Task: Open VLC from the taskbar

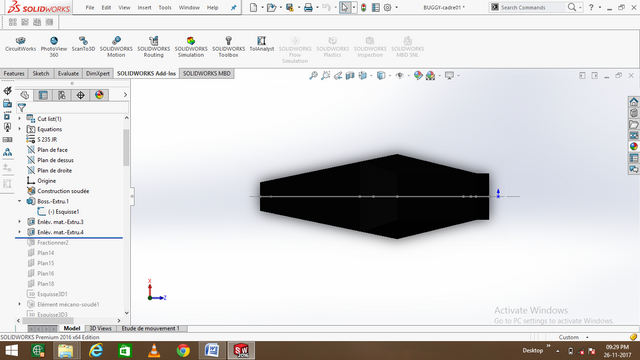Action: [154, 350]
